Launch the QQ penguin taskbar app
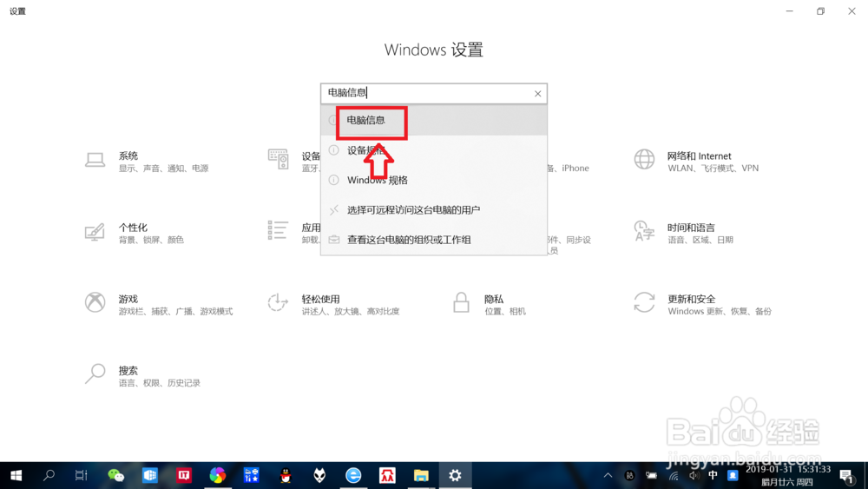Screen dimensions: 868x489 pyautogui.click(x=286, y=475)
